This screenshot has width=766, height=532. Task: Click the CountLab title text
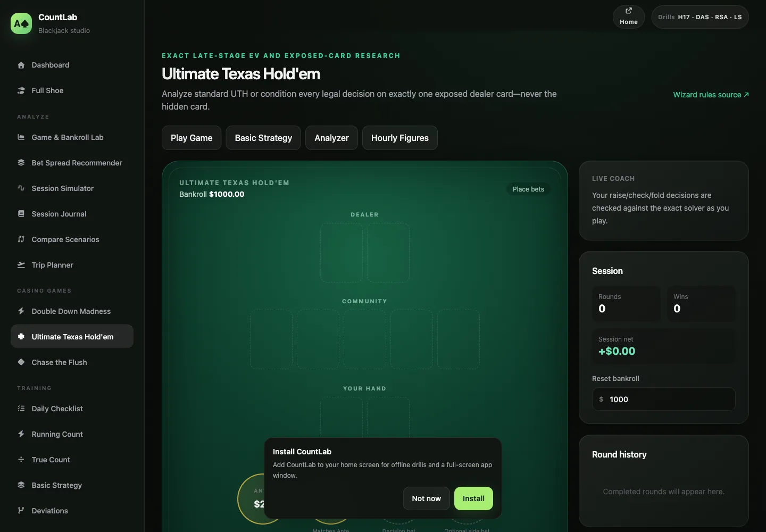pyautogui.click(x=57, y=17)
